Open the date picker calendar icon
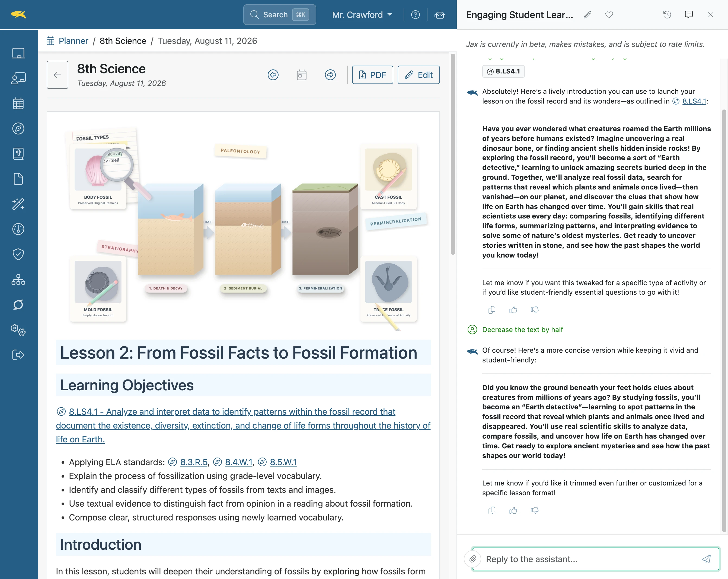Viewport: 728px width, 579px height. click(302, 75)
